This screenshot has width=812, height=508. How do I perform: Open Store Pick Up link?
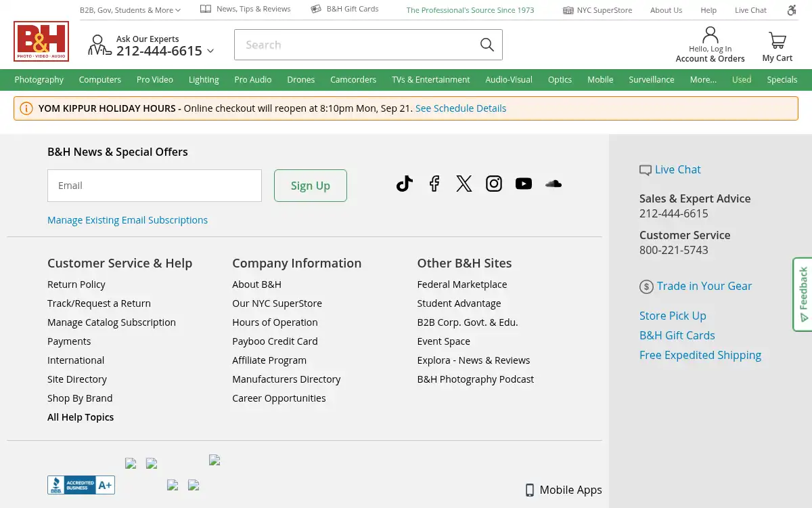(673, 316)
